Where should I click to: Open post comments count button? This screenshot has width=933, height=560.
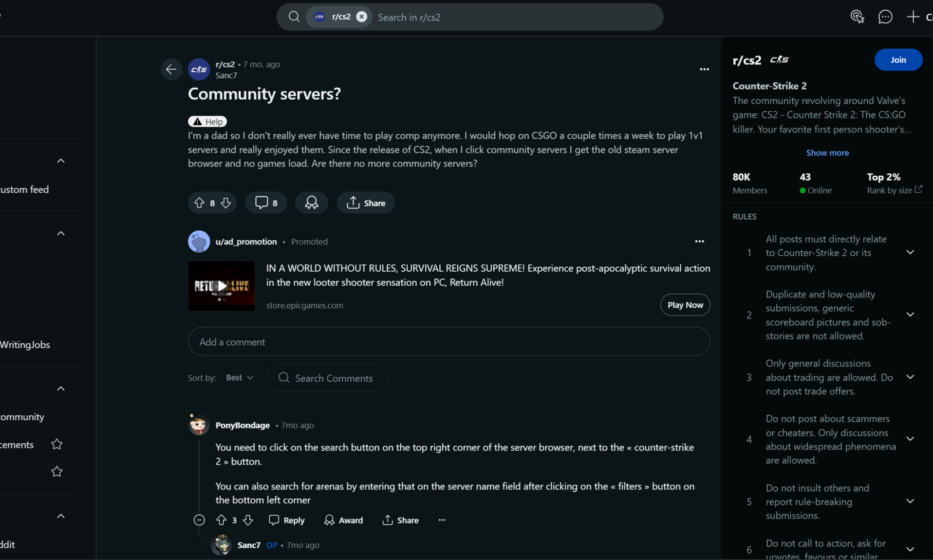(x=266, y=203)
